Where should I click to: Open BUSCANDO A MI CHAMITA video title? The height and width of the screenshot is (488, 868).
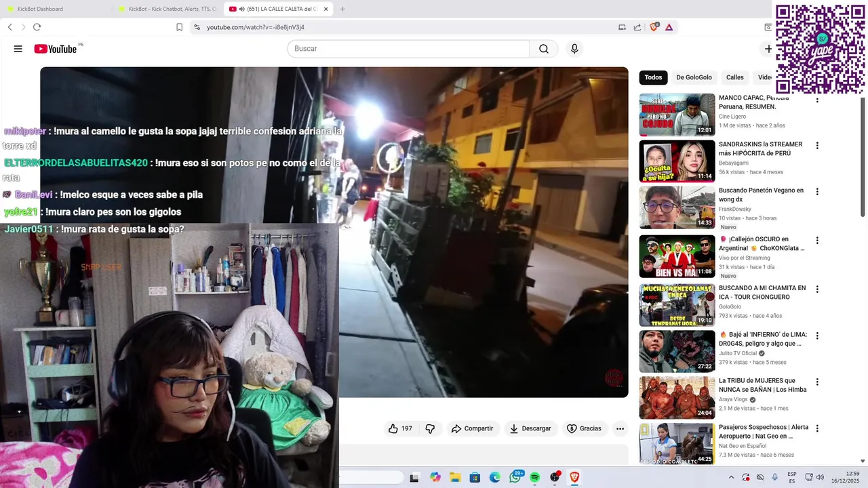tap(762, 293)
